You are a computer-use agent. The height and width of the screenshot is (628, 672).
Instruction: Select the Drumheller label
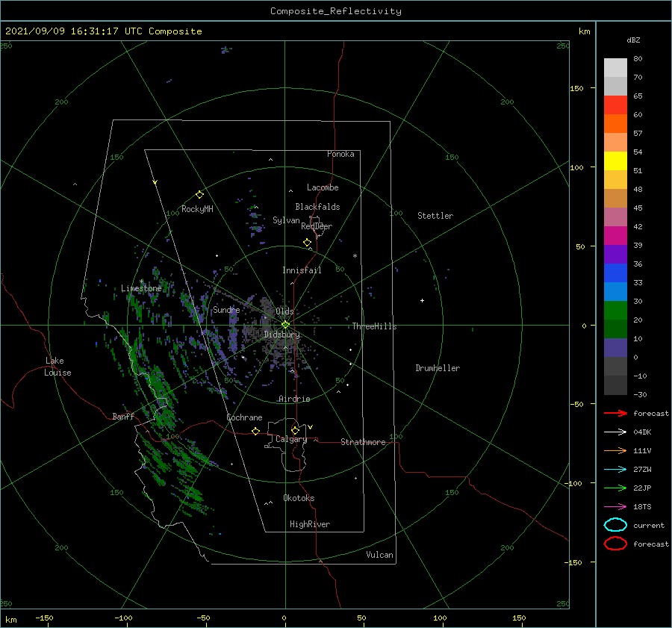click(x=438, y=368)
